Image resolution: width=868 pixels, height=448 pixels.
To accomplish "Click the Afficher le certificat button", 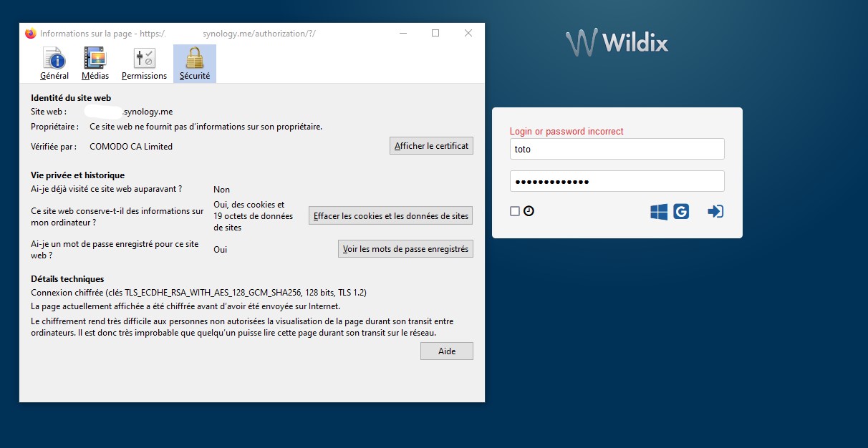I will click(431, 146).
